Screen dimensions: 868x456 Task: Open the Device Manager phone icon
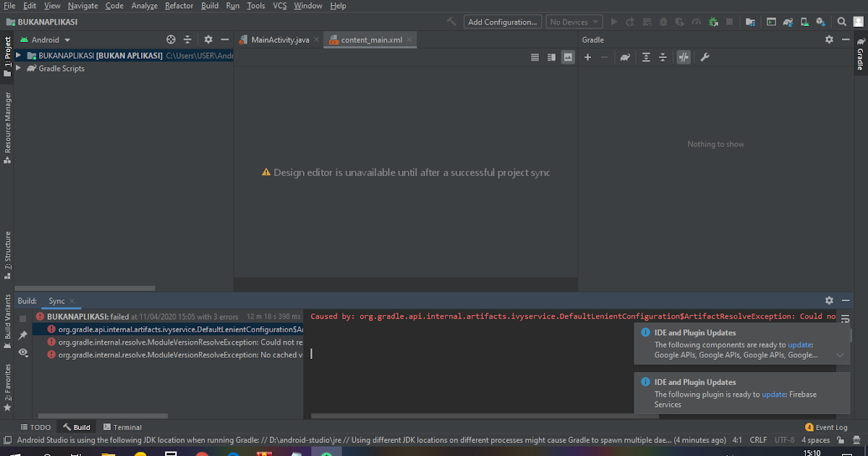(804, 22)
